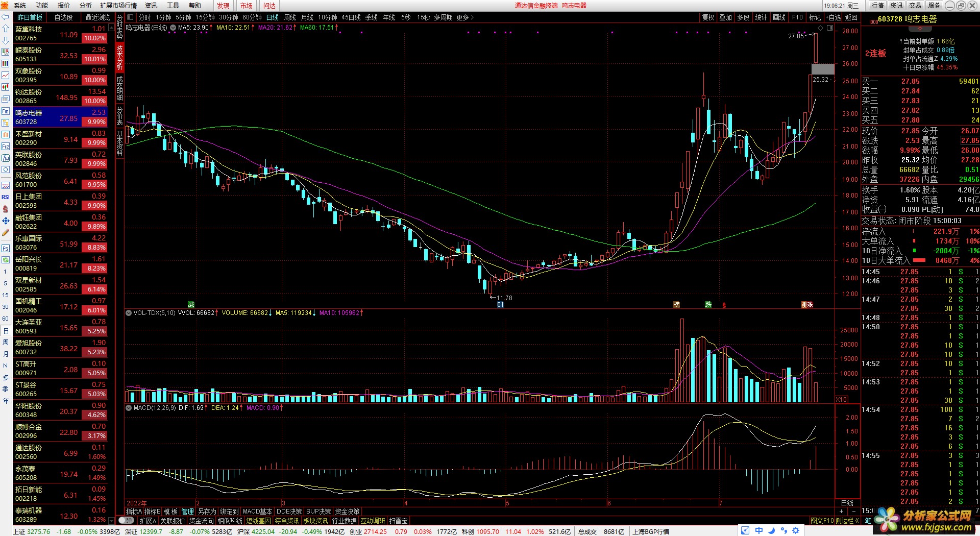Select 蓝黛科技 002765 in stock list
This screenshot has height=536, width=980.
click(x=60, y=34)
